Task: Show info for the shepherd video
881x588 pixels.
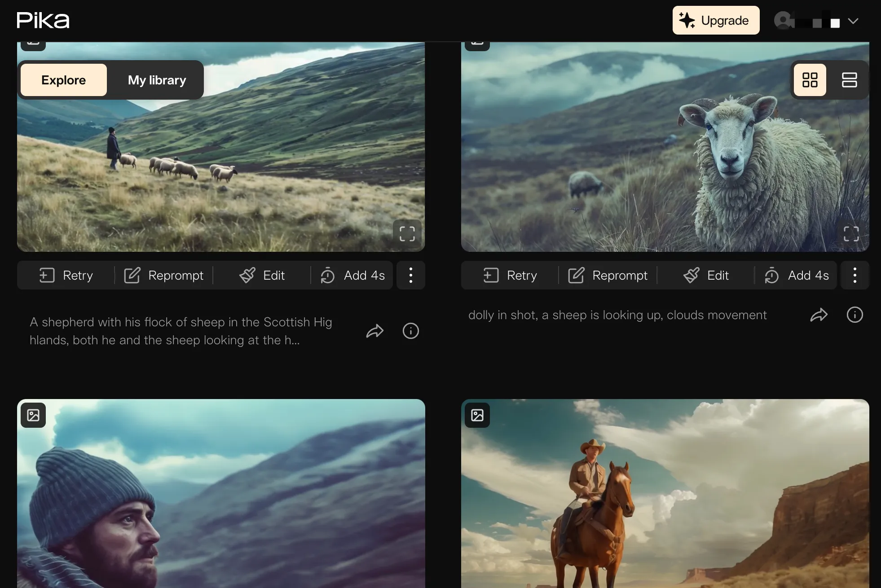Action: pos(410,331)
